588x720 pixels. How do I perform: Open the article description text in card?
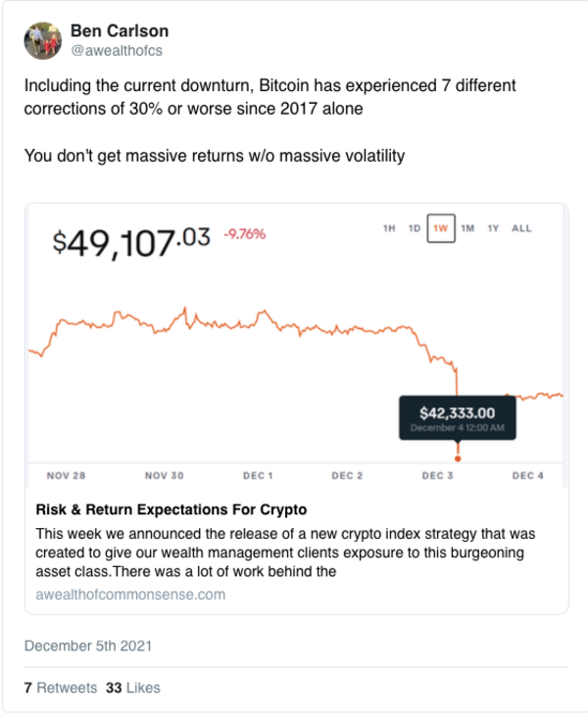coord(285,552)
